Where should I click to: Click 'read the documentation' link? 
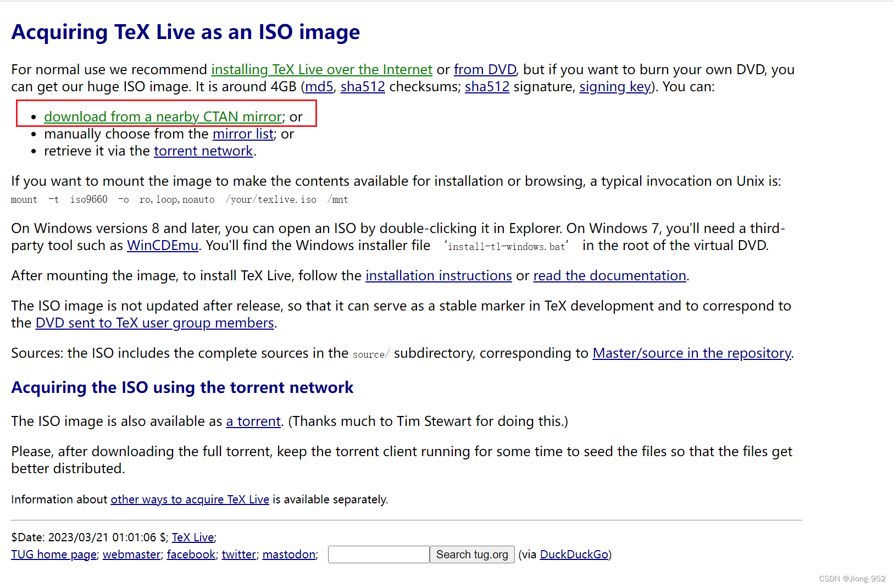(609, 276)
